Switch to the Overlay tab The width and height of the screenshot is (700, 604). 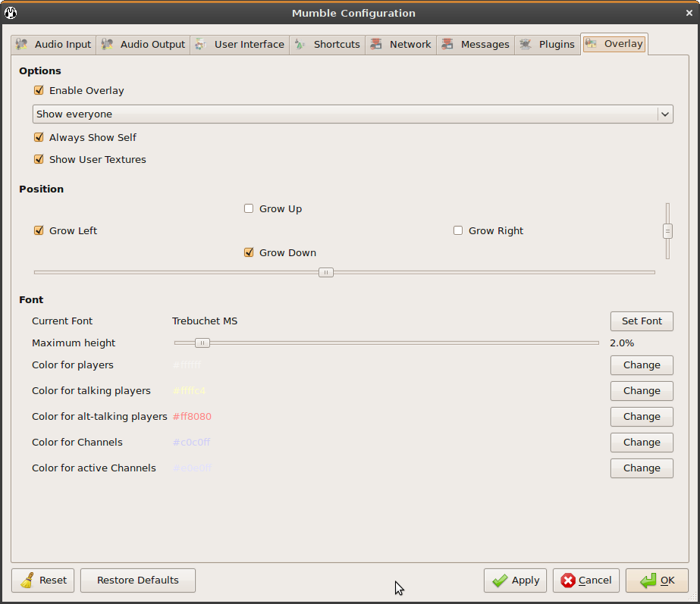[x=614, y=44]
